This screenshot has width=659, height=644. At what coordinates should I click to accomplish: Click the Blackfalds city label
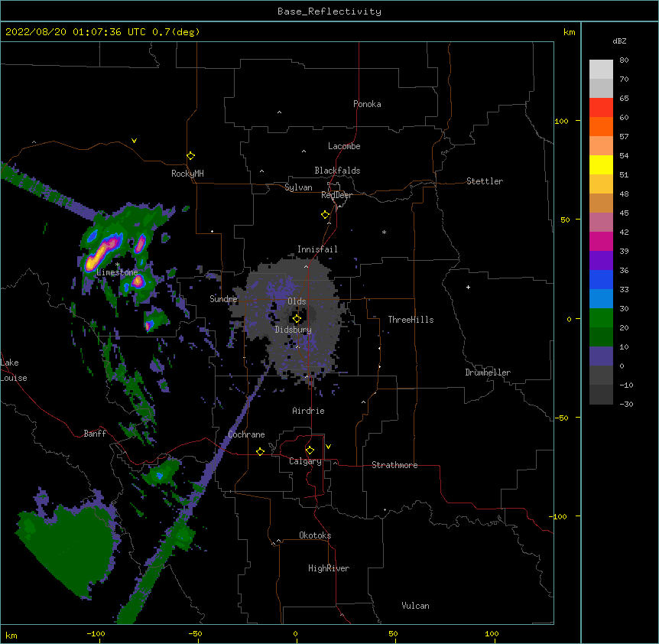tap(337, 171)
